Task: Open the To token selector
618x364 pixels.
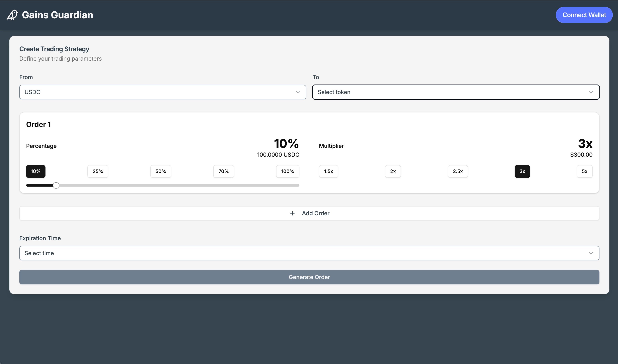Action: point(456,92)
